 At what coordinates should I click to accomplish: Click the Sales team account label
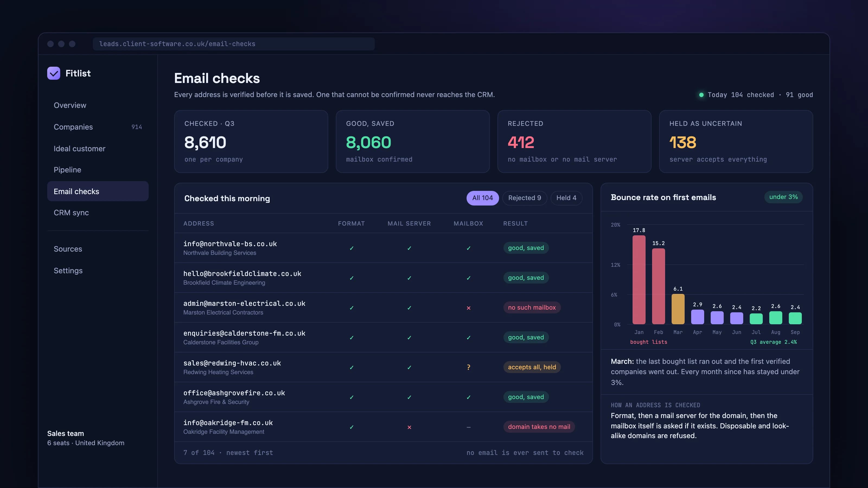[65, 434]
